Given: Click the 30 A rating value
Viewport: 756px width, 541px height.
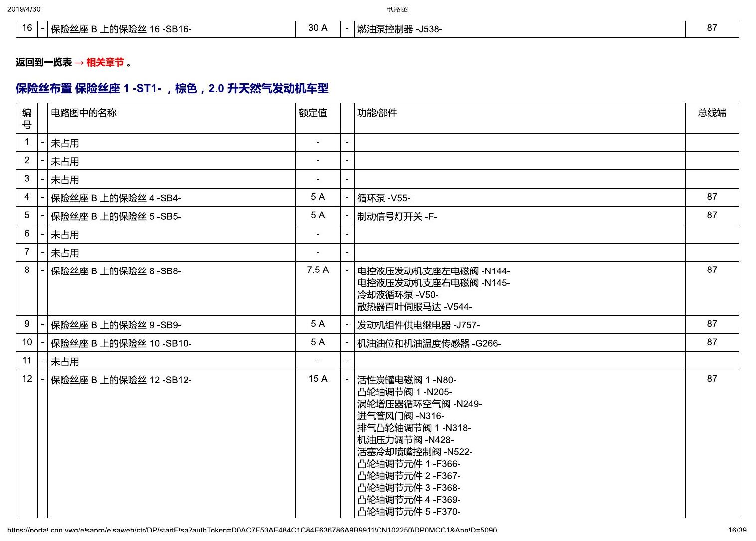Looking at the screenshot, I should point(318,28).
